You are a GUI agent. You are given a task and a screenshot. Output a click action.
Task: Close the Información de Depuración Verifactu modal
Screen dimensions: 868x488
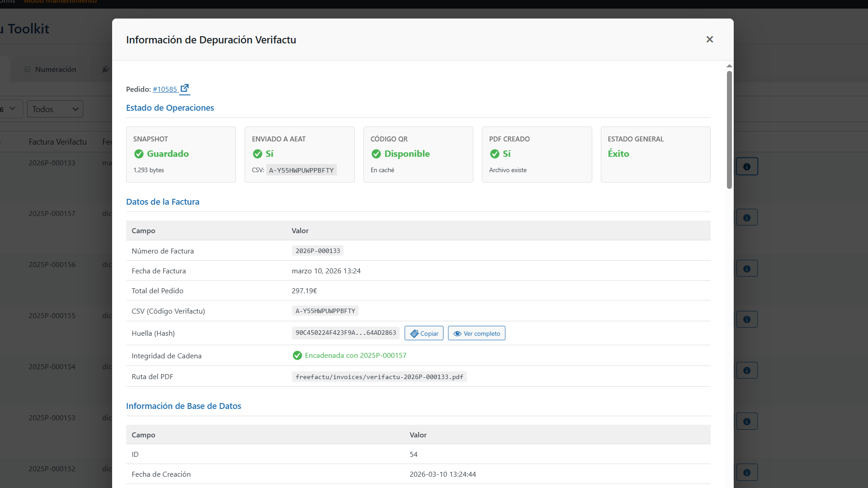pos(709,39)
